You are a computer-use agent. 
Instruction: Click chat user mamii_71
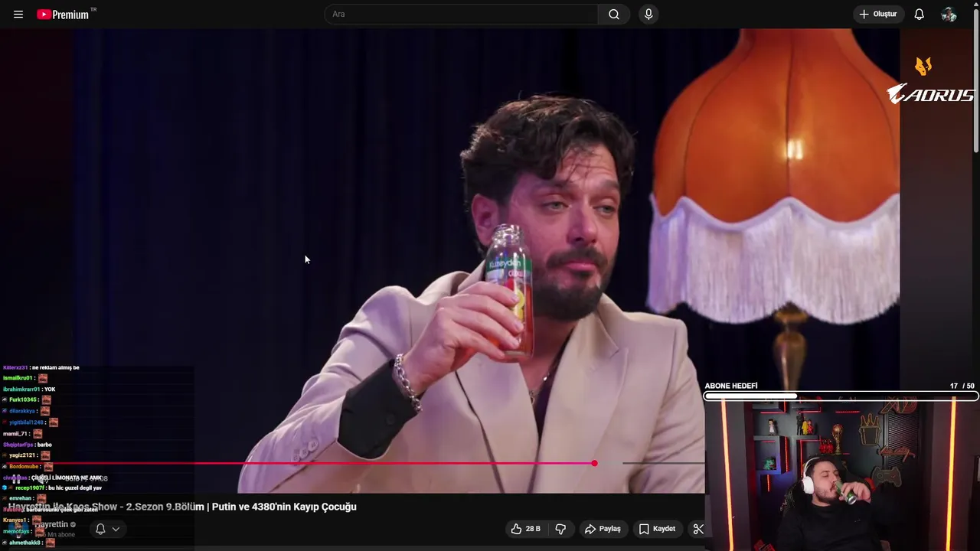(15, 434)
